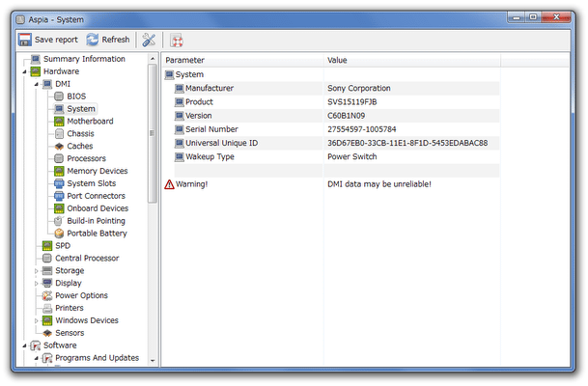Click the System group header row
This screenshot has height=386, width=588.
[331, 74]
